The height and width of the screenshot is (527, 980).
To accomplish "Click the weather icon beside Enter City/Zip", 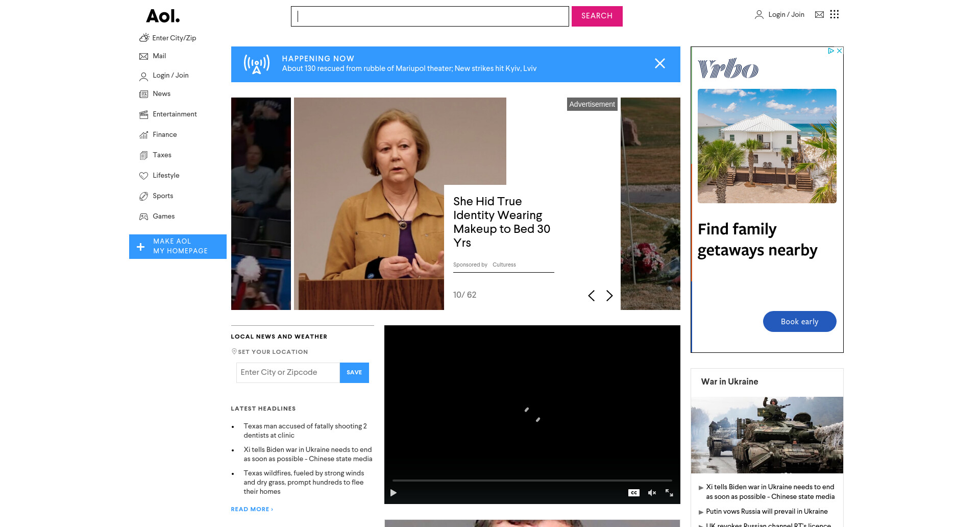I will [144, 38].
